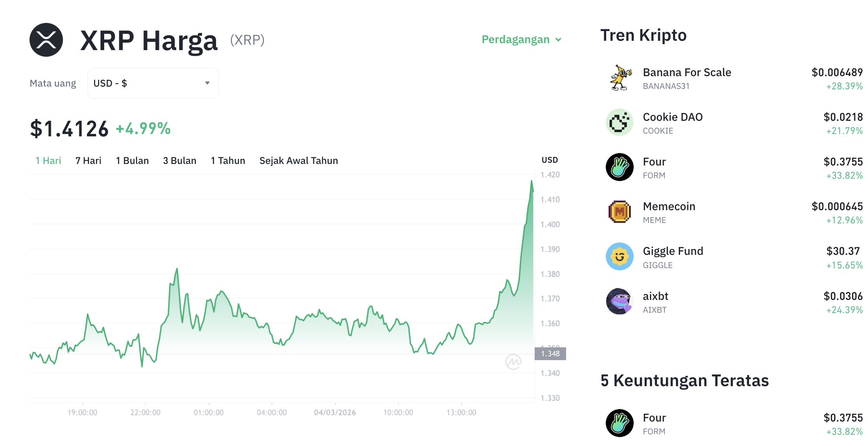Click the Banana For Scale coin icon

tap(619, 77)
